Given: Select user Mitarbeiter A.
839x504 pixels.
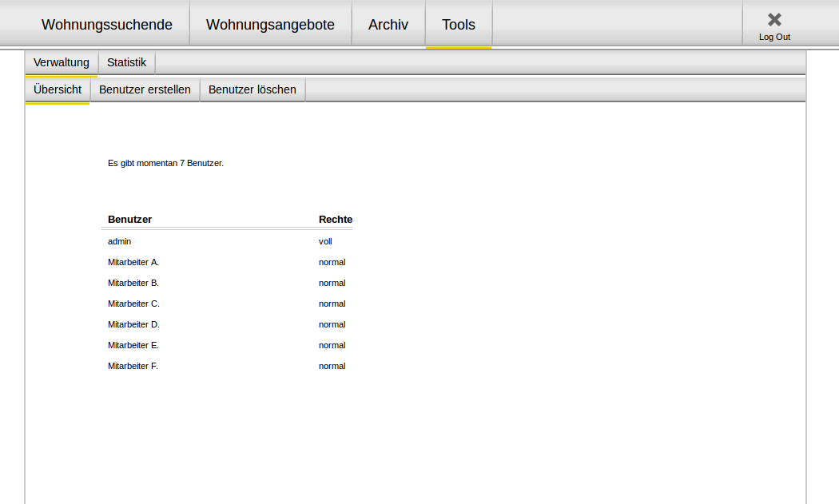Looking at the screenshot, I should [133, 262].
